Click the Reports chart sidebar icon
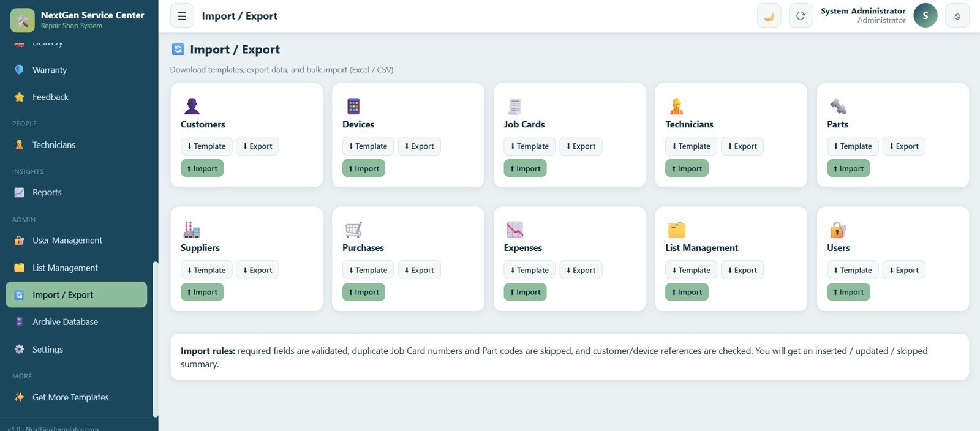Image resolution: width=980 pixels, height=431 pixels. [x=19, y=192]
